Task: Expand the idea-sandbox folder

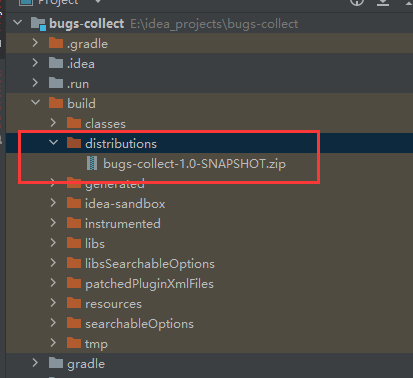Action: [53, 203]
